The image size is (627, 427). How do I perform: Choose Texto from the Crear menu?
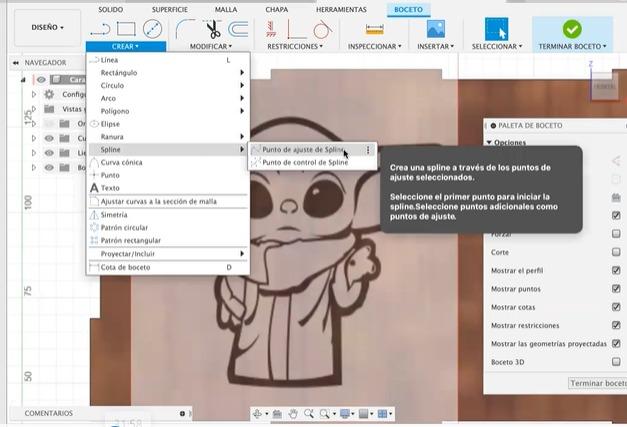point(168,188)
